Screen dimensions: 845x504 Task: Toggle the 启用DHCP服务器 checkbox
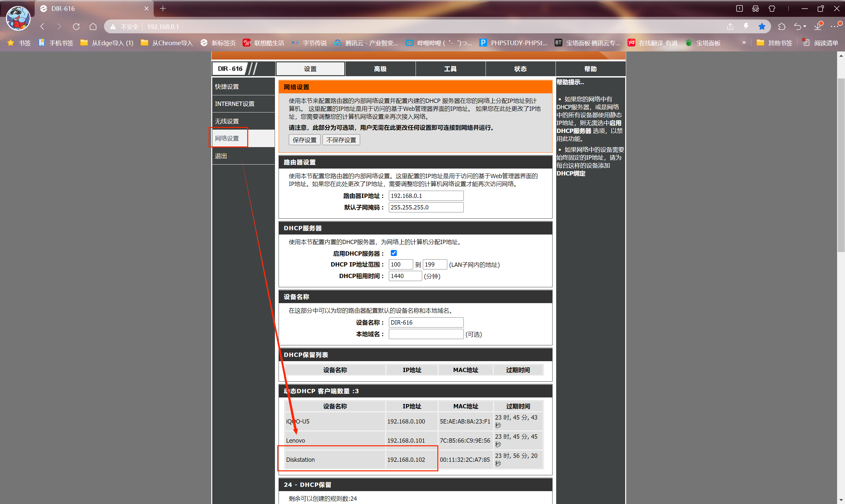pos(394,253)
